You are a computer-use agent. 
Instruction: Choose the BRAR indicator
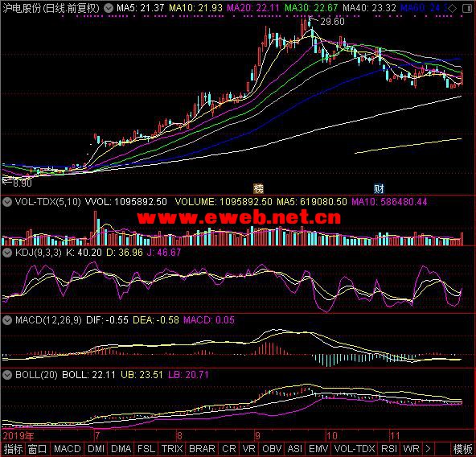point(202,449)
